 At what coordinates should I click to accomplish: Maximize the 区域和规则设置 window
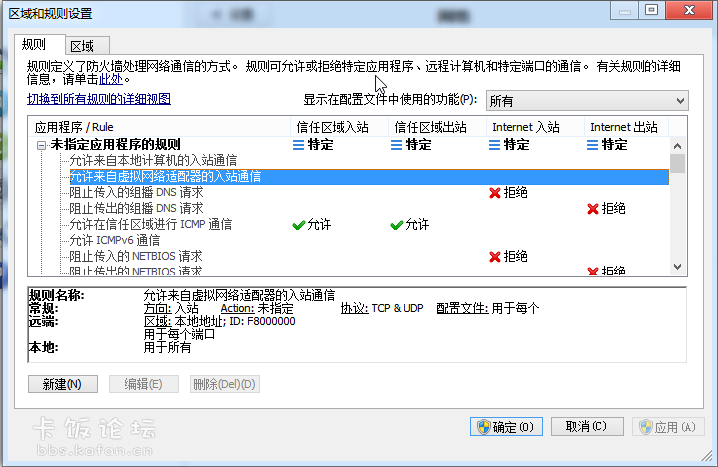tap(651, 10)
